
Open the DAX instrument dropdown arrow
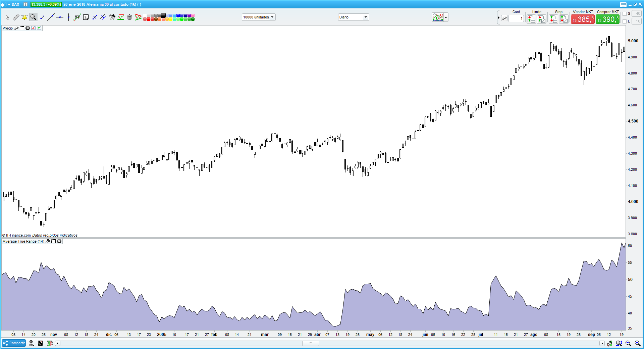tap(9, 4)
